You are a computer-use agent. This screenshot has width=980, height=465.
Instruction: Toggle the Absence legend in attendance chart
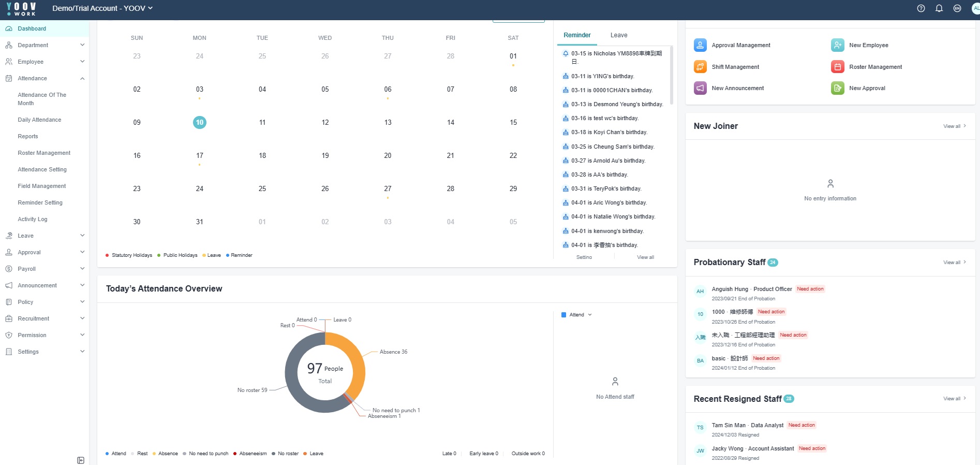coord(165,454)
